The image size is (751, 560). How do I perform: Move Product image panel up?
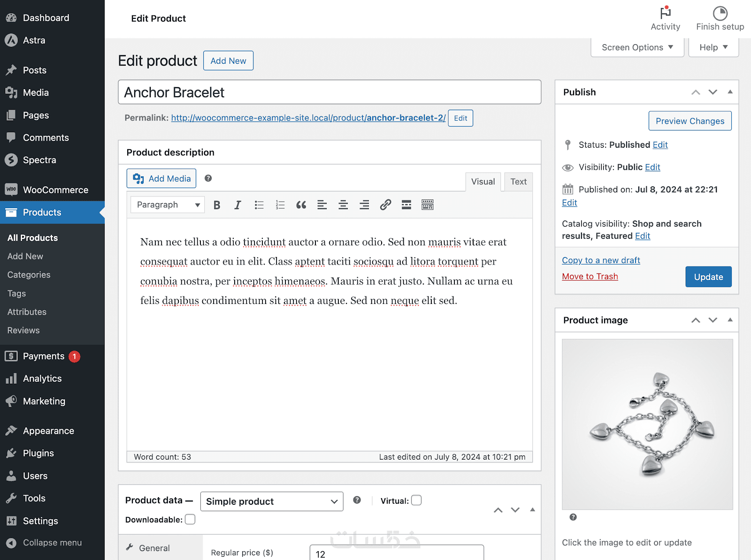[696, 320]
